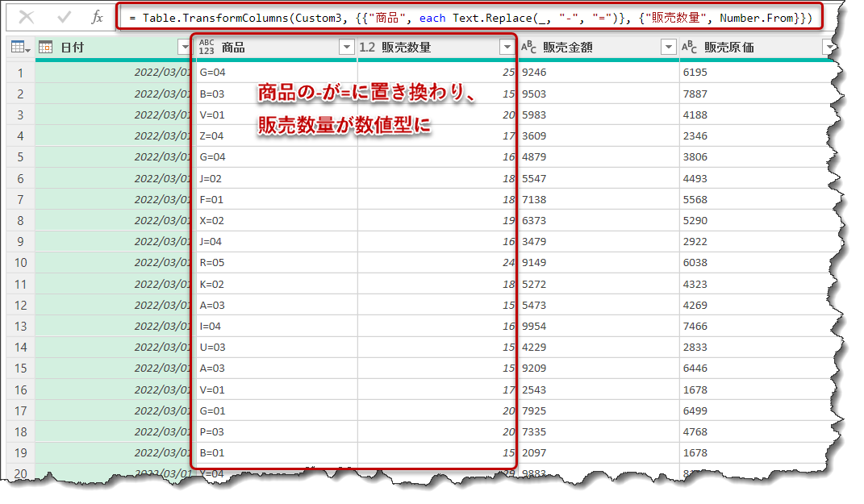Click 日付 cell in row 12
The image size is (864, 504).
click(x=113, y=306)
